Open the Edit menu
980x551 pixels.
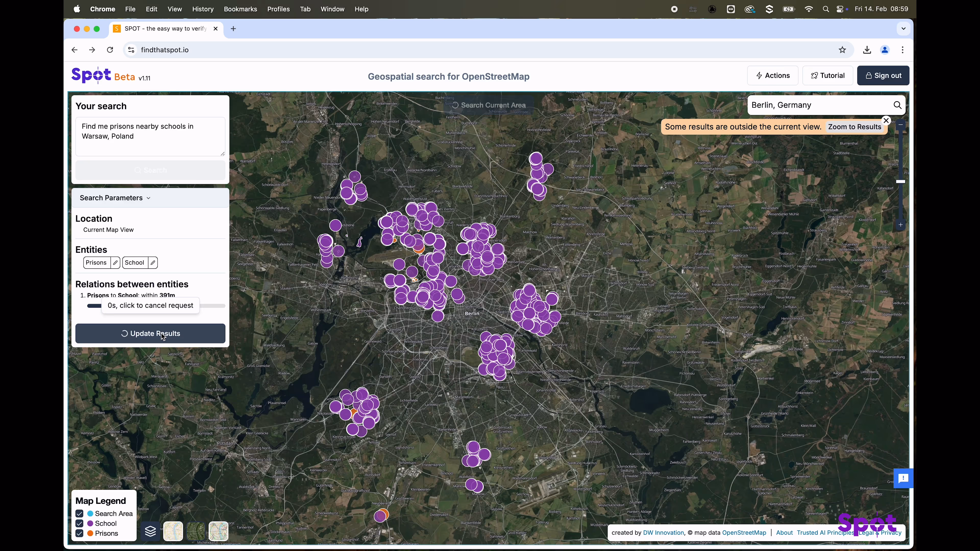[151, 9]
